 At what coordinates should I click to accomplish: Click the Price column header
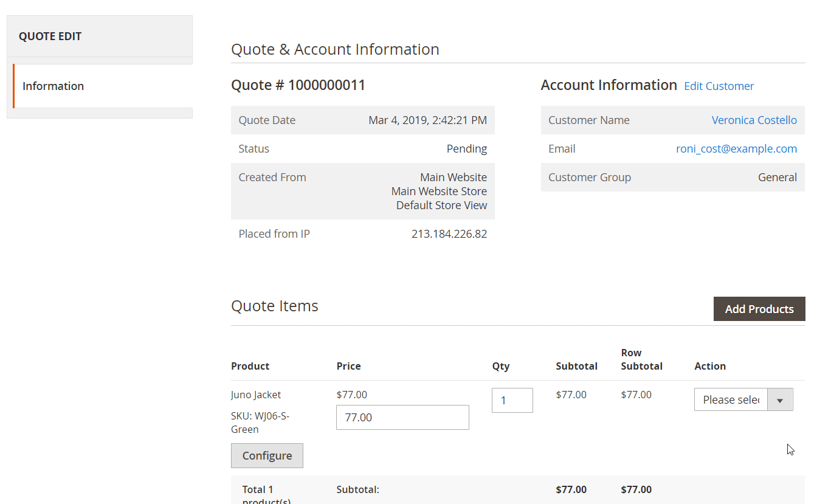[348, 366]
